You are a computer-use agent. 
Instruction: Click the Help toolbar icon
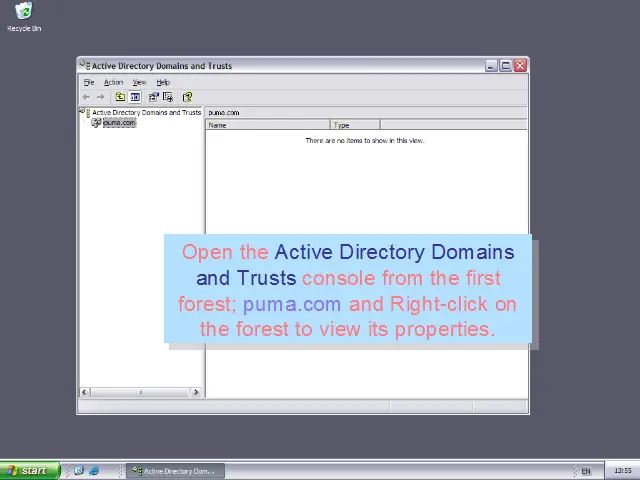coord(187,97)
